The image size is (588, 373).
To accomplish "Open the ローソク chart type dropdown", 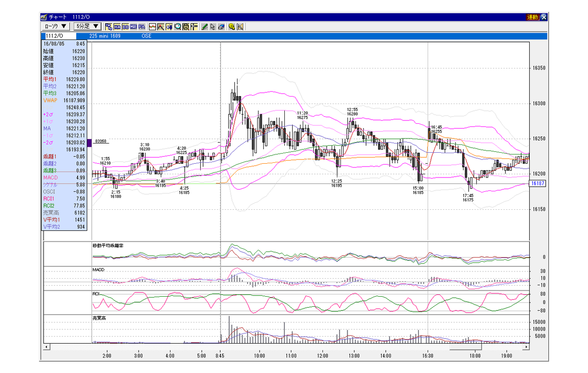I will click(57, 27).
